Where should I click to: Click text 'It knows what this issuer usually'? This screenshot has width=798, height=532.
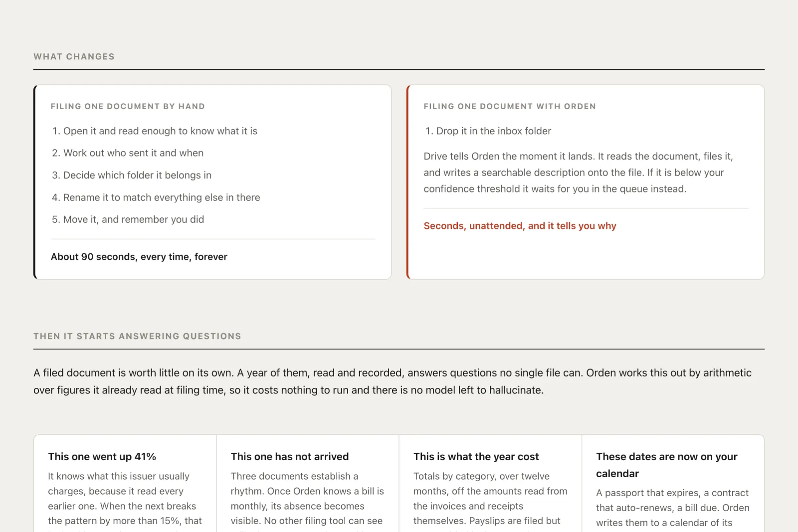pyautogui.click(x=119, y=476)
